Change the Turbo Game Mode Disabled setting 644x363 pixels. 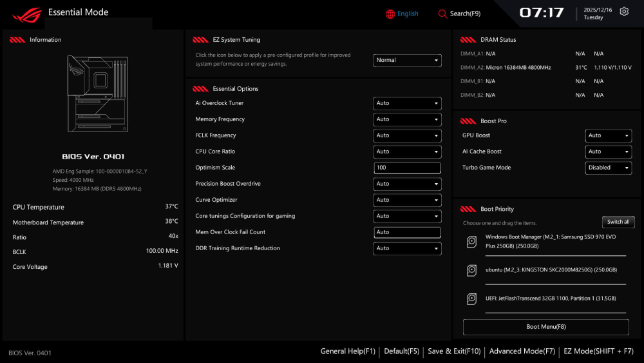tap(608, 168)
